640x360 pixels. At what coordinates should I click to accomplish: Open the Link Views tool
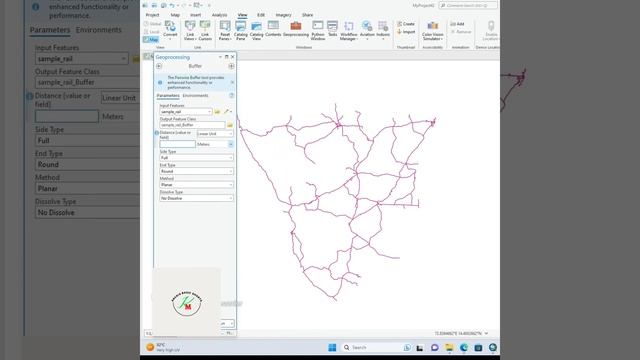pos(190,30)
